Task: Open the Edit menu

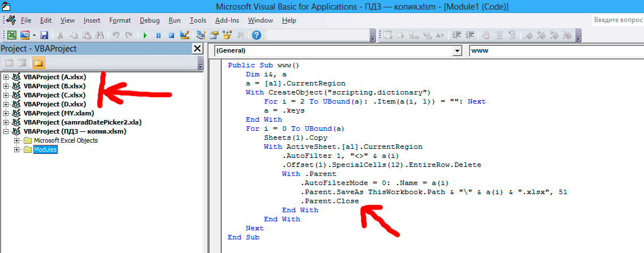Action: tap(46, 20)
